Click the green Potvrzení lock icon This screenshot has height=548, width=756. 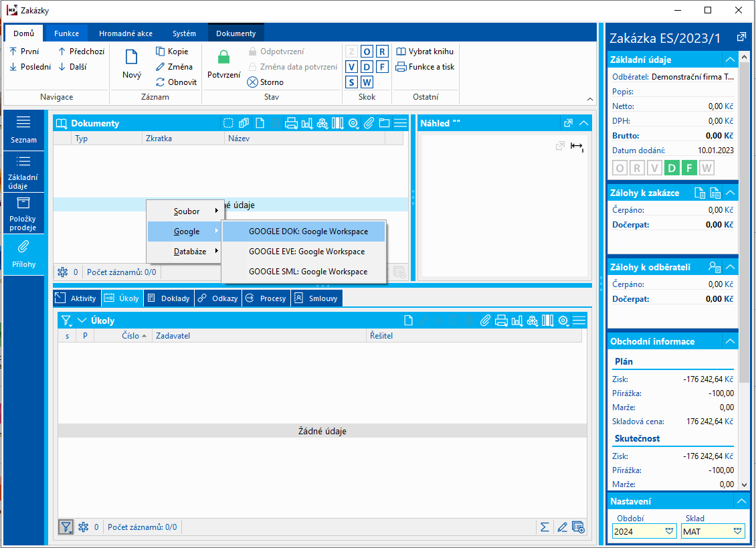(223, 57)
